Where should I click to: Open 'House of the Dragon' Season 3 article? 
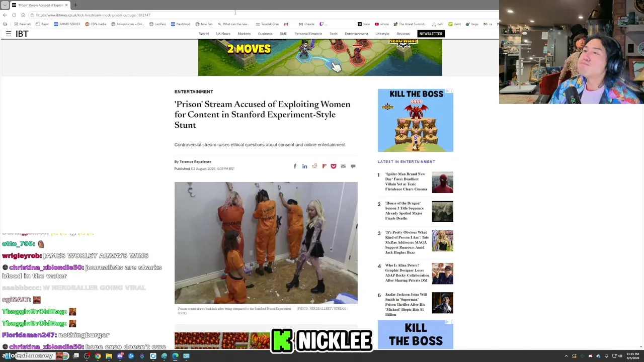(x=405, y=211)
